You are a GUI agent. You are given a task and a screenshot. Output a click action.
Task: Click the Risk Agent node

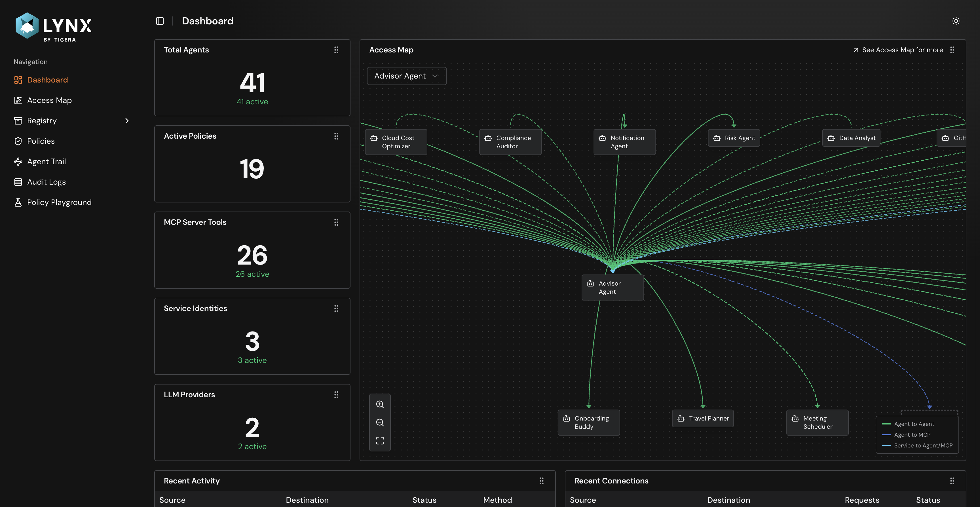(x=734, y=138)
